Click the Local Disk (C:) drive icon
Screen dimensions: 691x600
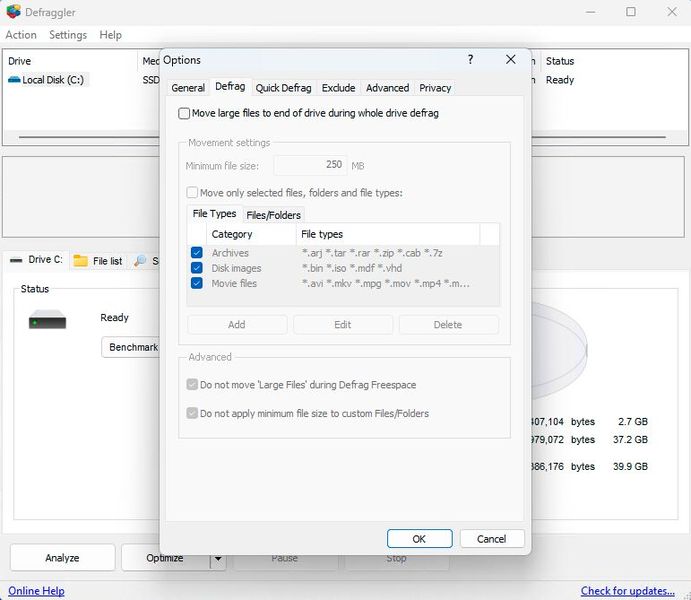(14, 80)
